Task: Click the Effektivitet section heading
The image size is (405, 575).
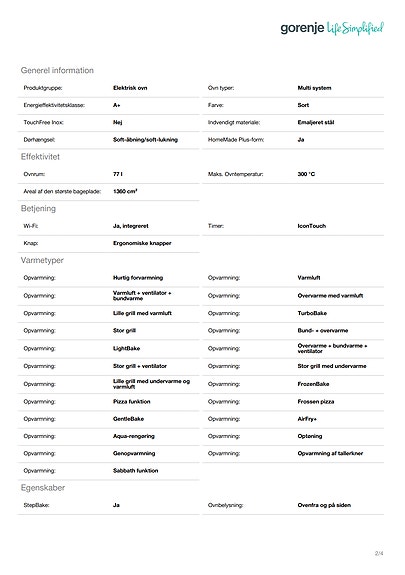Action: [40, 157]
